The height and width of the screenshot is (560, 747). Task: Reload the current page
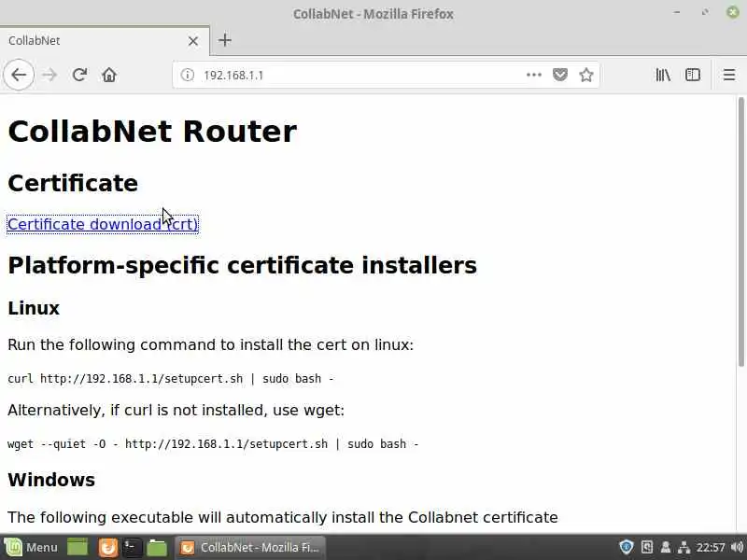pos(79,75)
